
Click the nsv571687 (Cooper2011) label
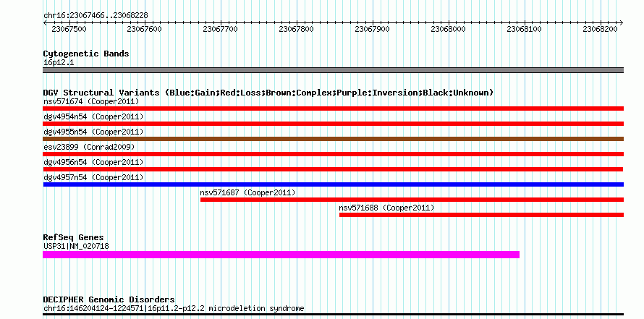tap(247, 192)
